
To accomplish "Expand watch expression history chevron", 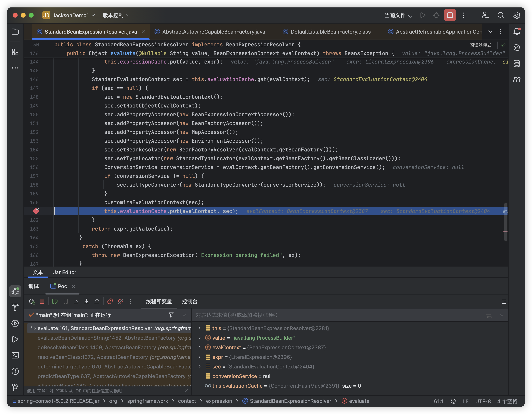I will point(502,315).
